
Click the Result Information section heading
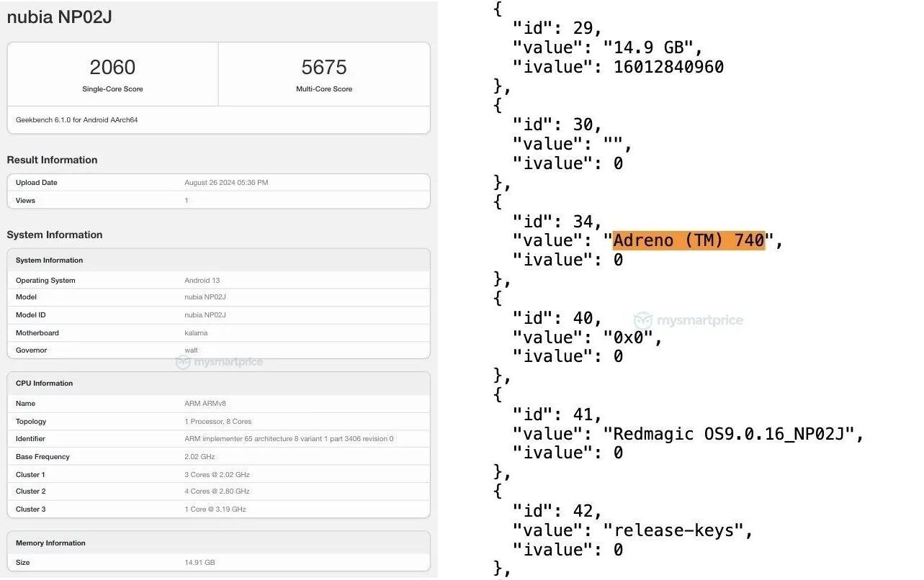coord(52,160)
